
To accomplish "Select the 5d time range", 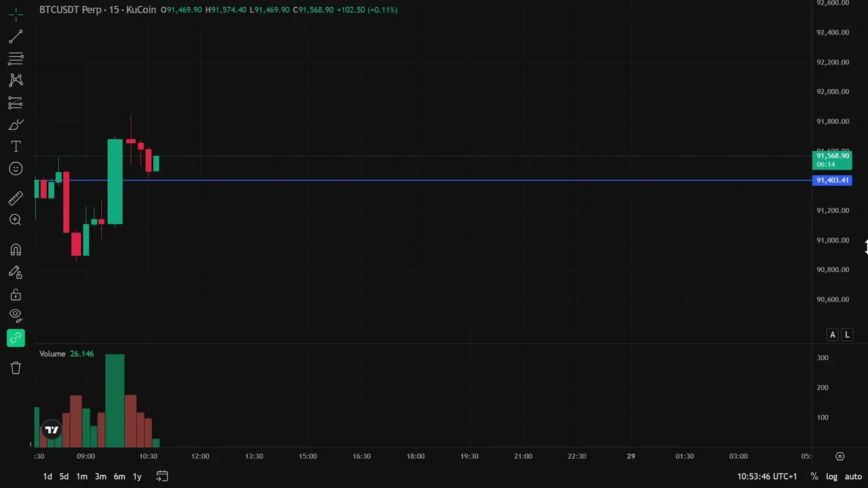I will coord(64,476).
